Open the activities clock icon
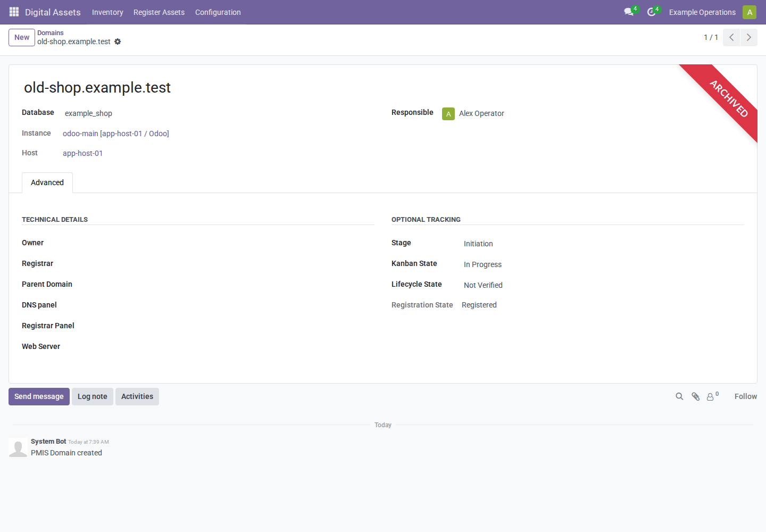The width and height of the screenshot is (766, 532). 651,12
